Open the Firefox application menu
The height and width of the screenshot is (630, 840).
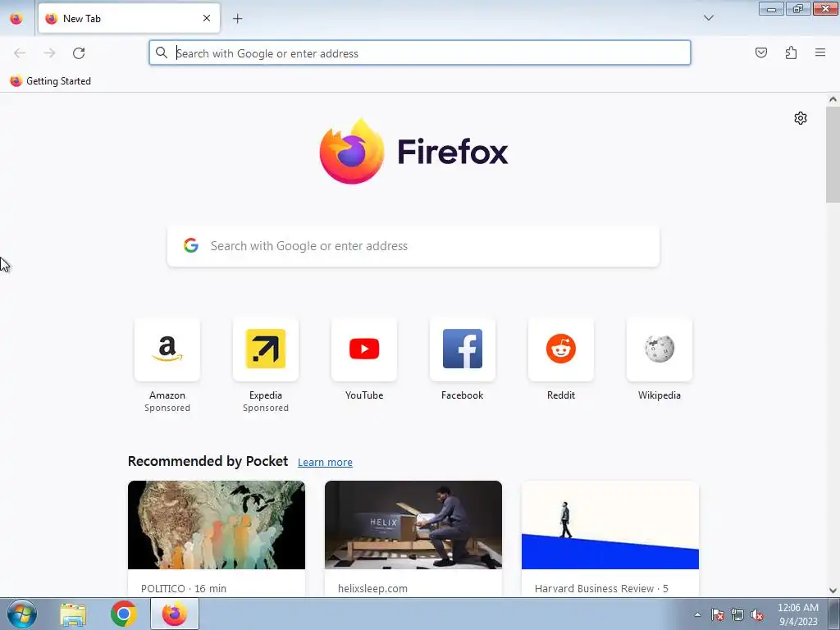click(820, 52)
